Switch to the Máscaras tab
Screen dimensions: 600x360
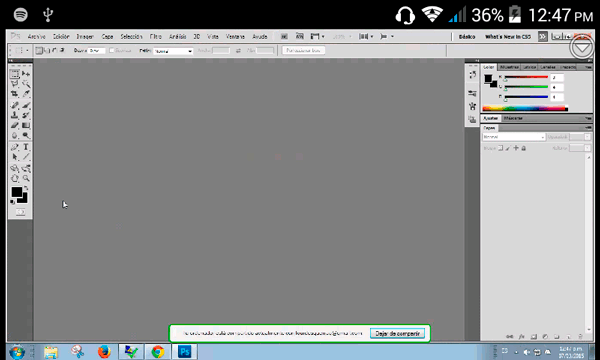coord(513,118)
